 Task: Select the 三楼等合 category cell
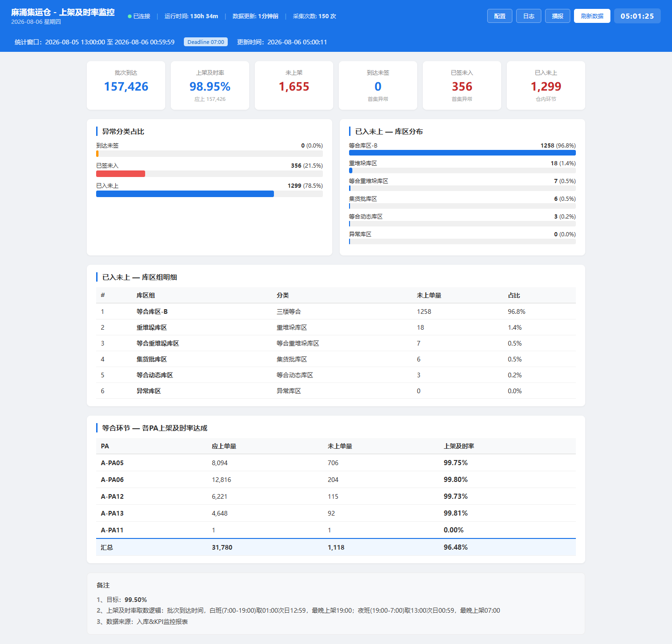[x=289, y=311]
